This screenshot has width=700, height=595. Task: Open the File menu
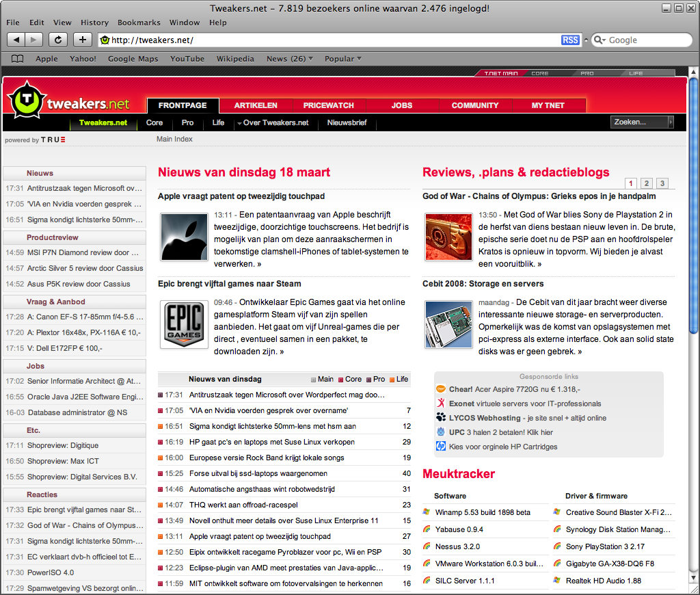(x=12, y=23)
